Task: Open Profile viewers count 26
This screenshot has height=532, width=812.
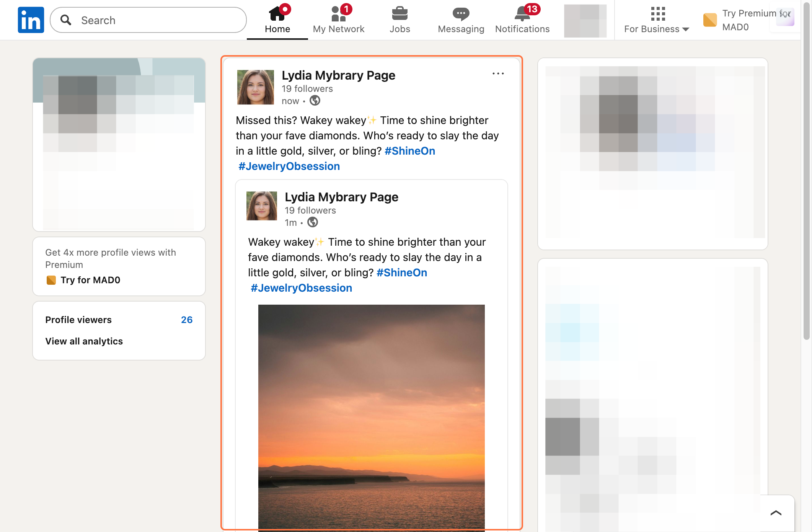Action: tap(186, 320)
